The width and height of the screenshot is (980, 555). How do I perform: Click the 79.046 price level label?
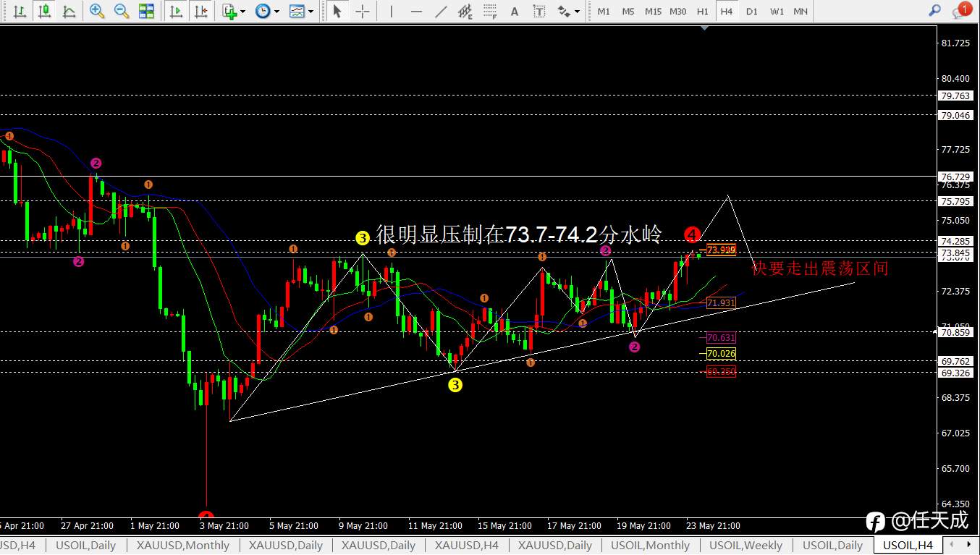pos(955,115)
